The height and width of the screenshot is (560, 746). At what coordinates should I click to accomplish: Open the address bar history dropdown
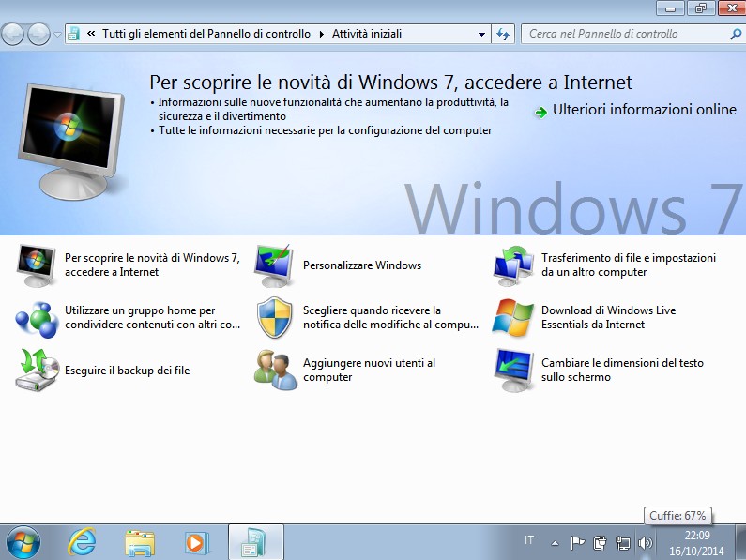point(481,35)
